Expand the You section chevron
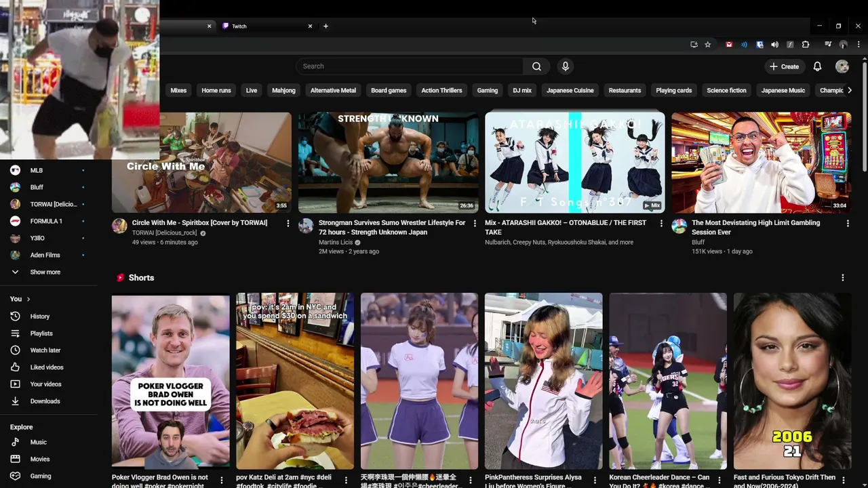Viewport: 868px width, 488px height. [x=28, y=299]
